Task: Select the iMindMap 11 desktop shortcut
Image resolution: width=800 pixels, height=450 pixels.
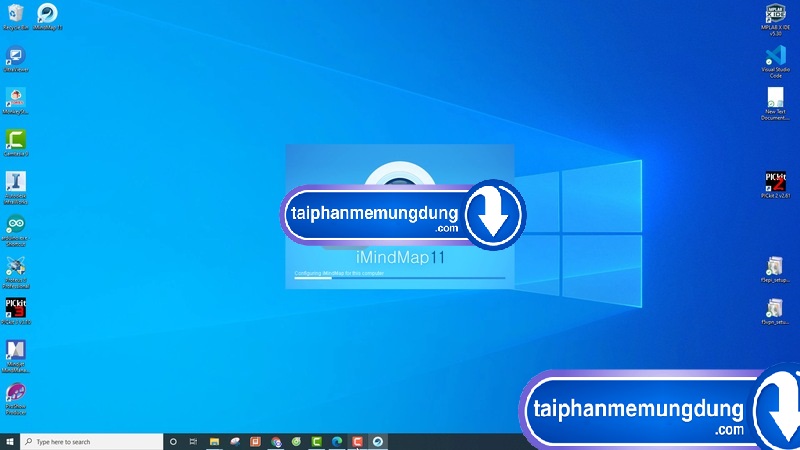Action: tap(47, 17)
